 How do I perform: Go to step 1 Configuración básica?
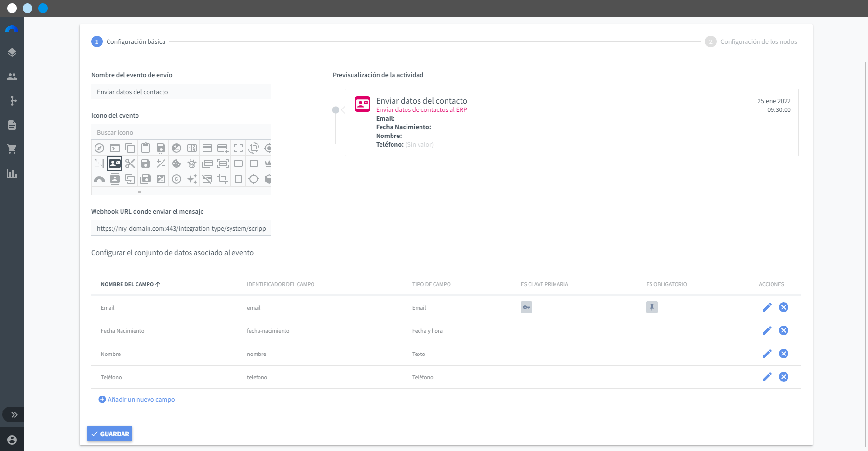click(x=128, y=42)
